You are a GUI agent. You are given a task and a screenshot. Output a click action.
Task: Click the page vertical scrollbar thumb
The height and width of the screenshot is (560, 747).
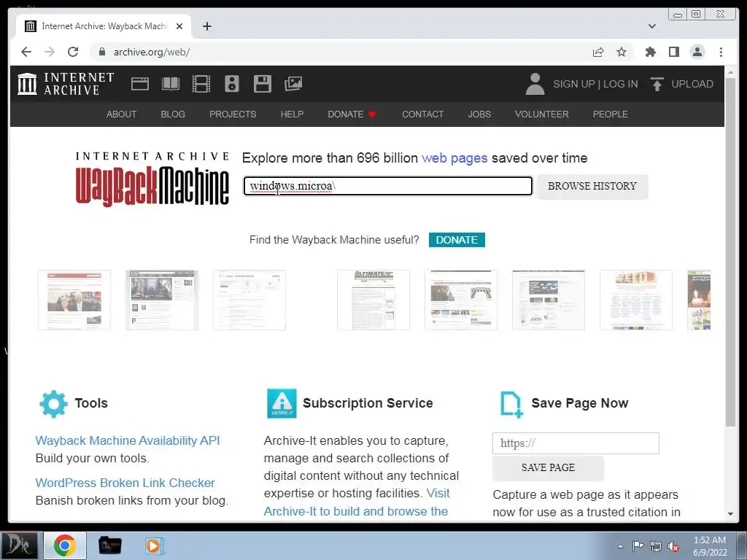pyautogui.click(x=730, y=252)
